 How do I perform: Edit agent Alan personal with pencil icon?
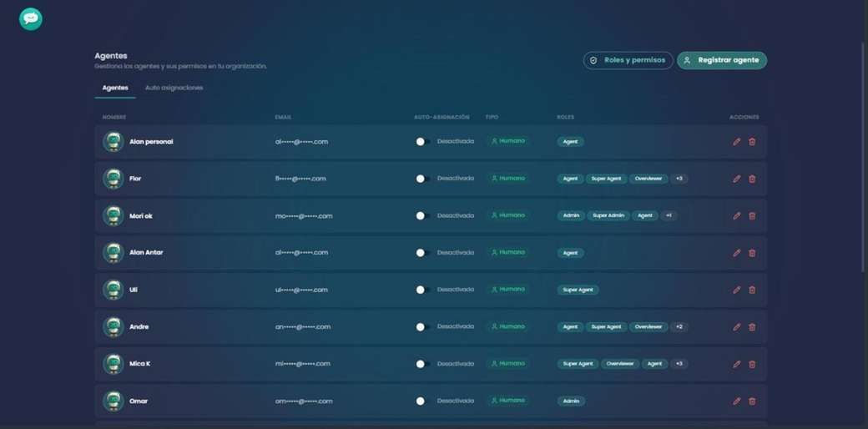(736, 142)
